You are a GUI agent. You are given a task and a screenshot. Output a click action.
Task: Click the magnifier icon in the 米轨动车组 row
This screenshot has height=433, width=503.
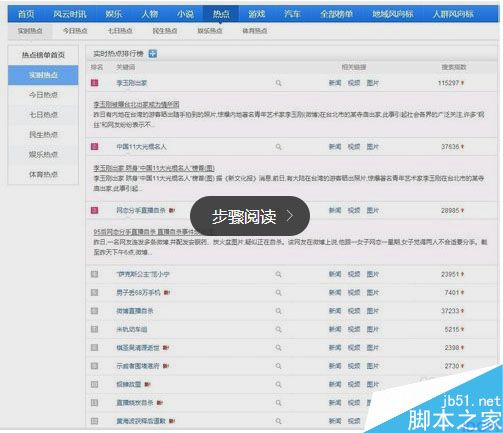tap(278, 329)
